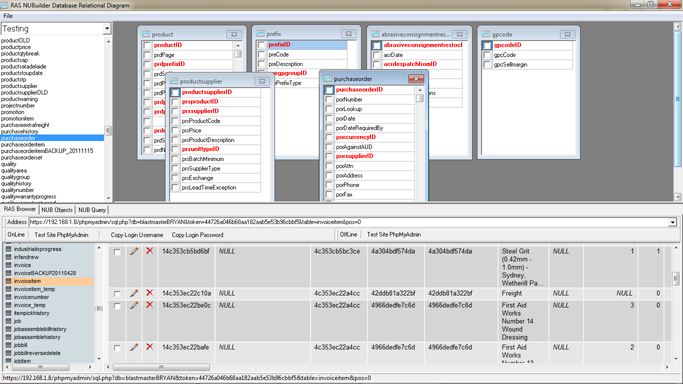Click the close icon on the gpcode table window
The width and height of the screenshot is (683, 384).
click(x=568, y=34)
